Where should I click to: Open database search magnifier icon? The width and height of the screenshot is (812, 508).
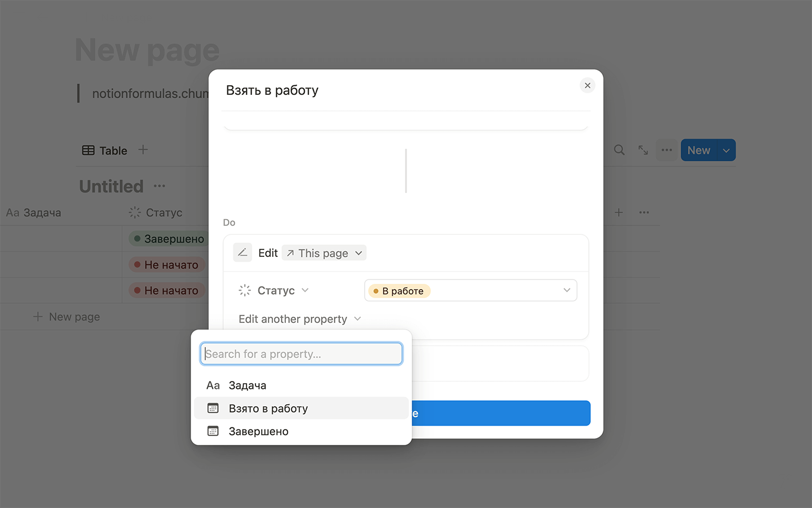[x=619, y=150]
